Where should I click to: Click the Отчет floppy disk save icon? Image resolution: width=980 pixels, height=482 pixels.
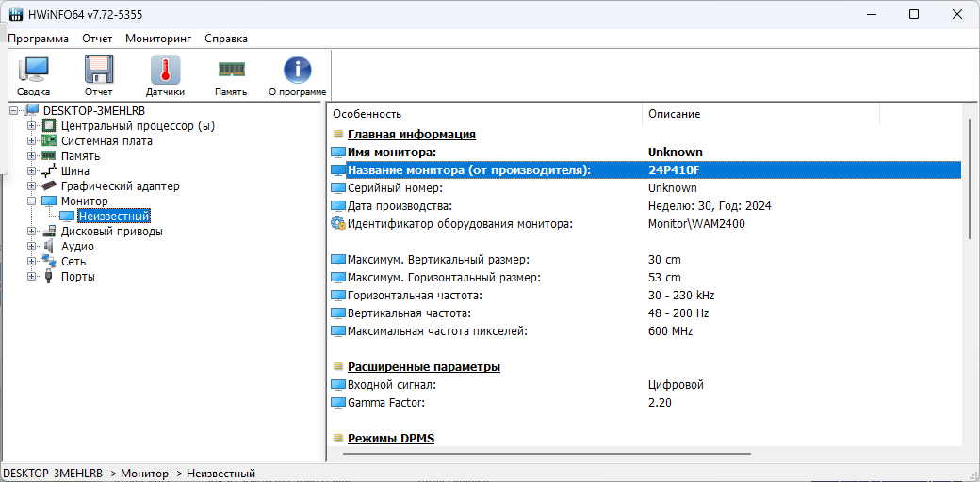98,75
